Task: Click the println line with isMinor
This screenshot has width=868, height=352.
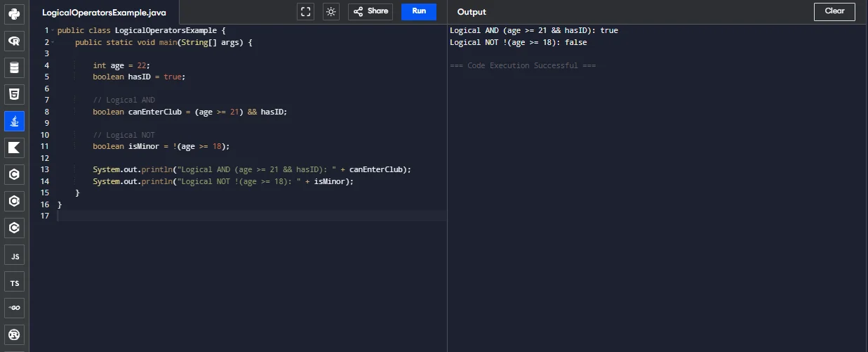Action: click(x=223, y=181)
